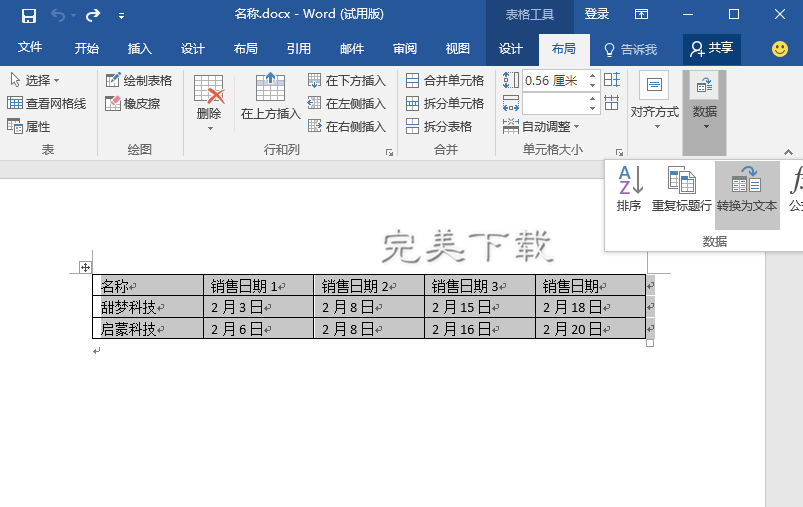This screenshot has width=803, height=507.
Task: Open the 自动调整 autofit dropdown
Action: click(541, 126)
